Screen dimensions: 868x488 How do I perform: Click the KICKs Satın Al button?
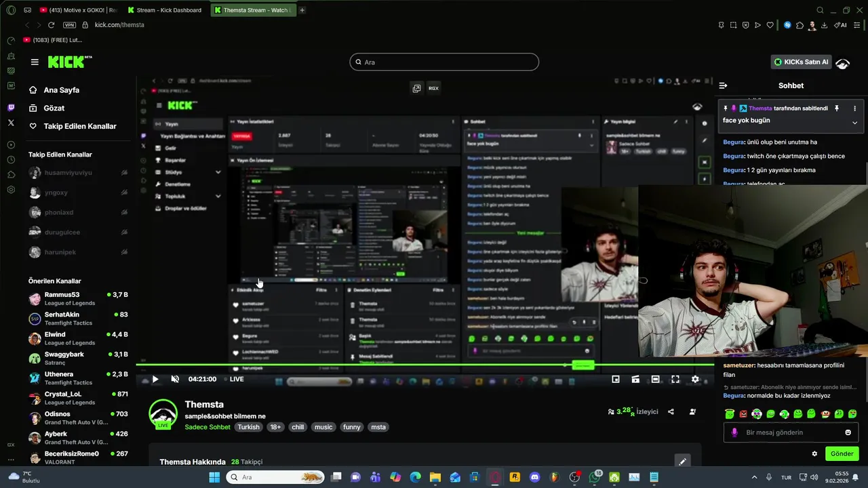click(802, 62)
